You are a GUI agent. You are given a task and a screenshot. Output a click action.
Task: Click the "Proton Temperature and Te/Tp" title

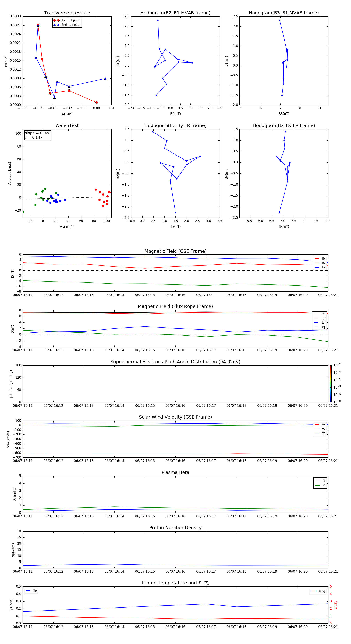tap(175, 583)
